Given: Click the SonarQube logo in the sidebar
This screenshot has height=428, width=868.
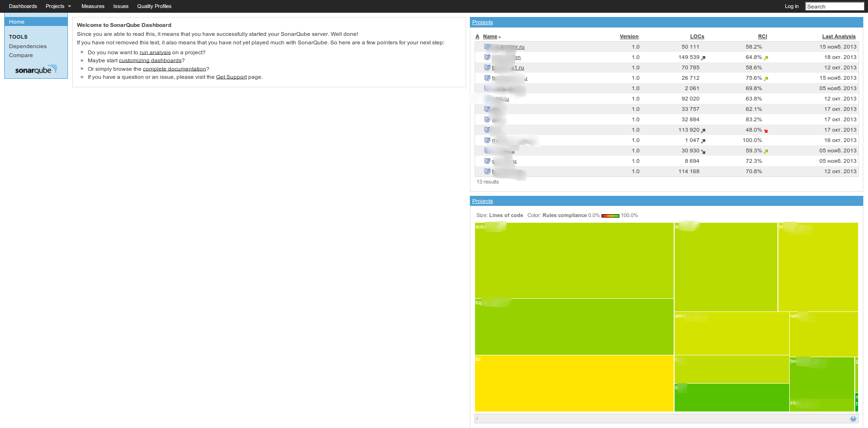Looking at the screenshot, I should [36, 69].
